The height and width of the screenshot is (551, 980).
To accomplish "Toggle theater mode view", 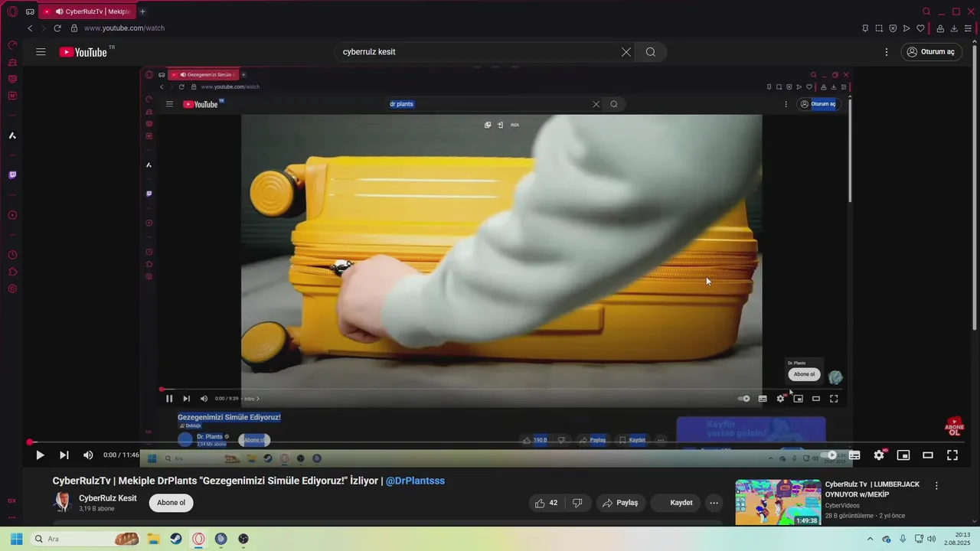I will pyautogui.click(x=928, y=455).
